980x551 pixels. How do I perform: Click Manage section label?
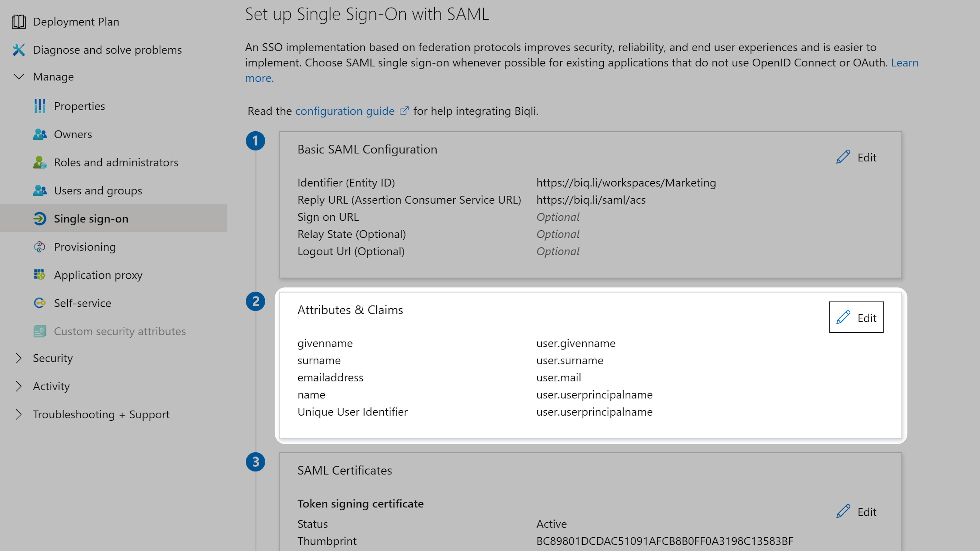tap(53, 77)
